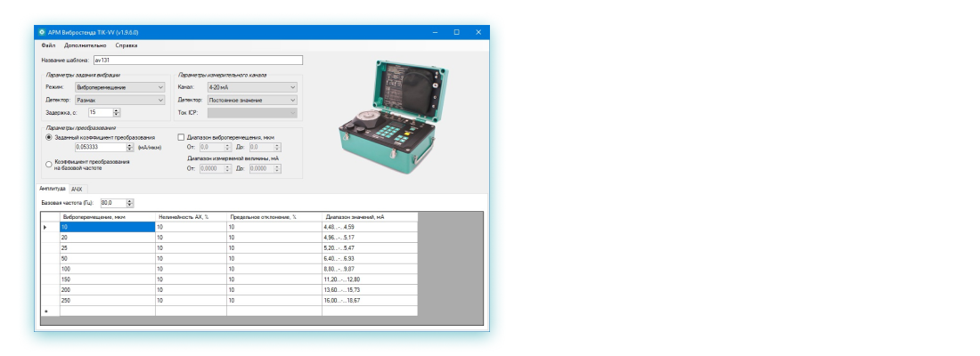Viewport: 980px width, 356px height.
Task: Click the range cell 16,00...-...18,67
Action: (x=370, y=301)
